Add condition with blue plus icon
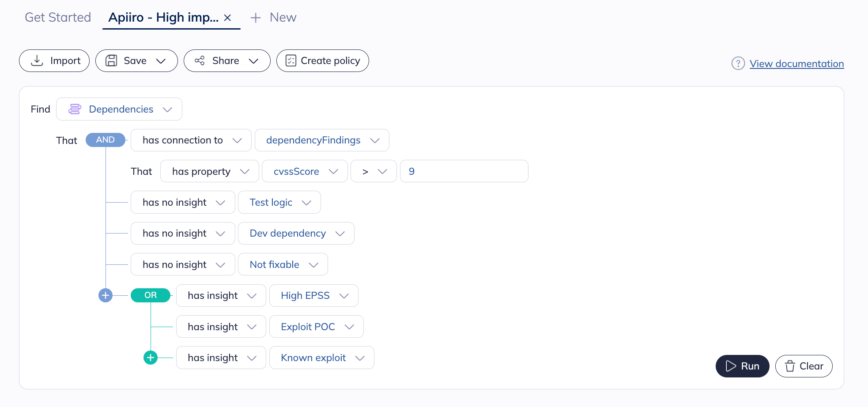 click(x=106, y=295)
